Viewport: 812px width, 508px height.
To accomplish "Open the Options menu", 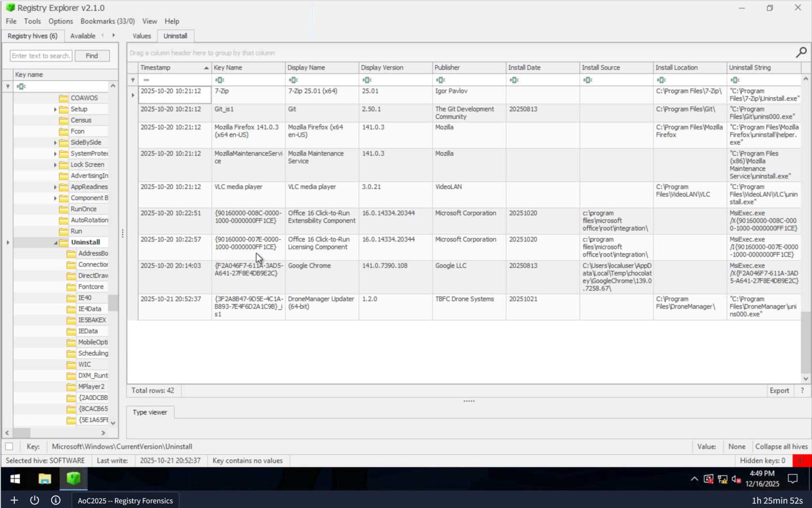I will point(60,21).
